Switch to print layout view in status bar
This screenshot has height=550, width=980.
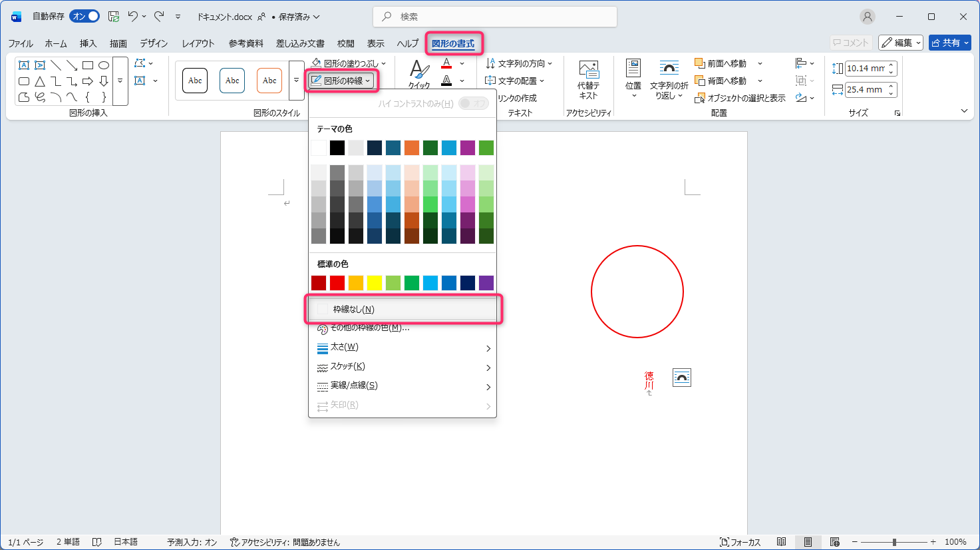point(808,542)
